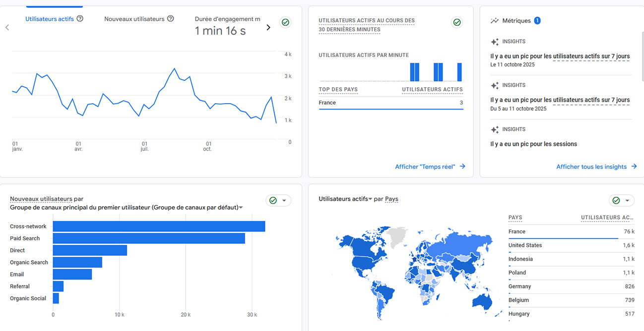Open the Afficher "Temps réel" link
The height and width of the screenshot is (331, 644).
pos(430,166)
